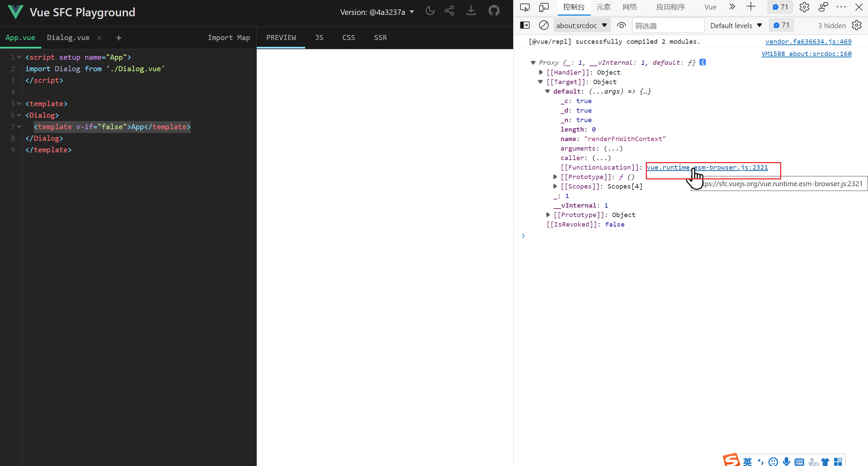Download the project files
Screen dimensions: 868x466
pos(471,11)
